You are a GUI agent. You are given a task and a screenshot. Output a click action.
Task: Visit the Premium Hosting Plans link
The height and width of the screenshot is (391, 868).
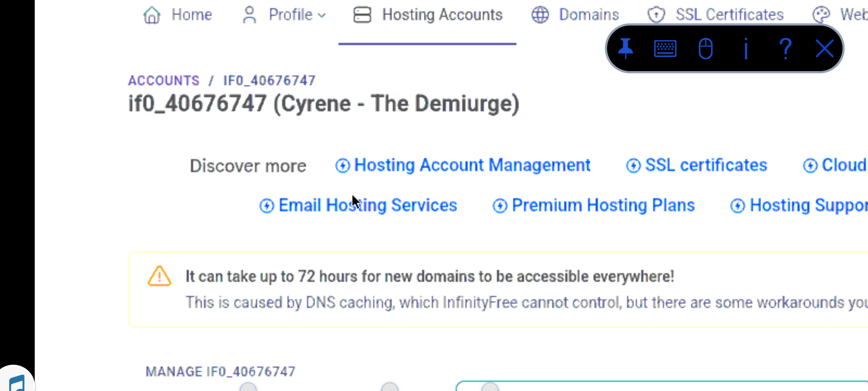point(603,205)
